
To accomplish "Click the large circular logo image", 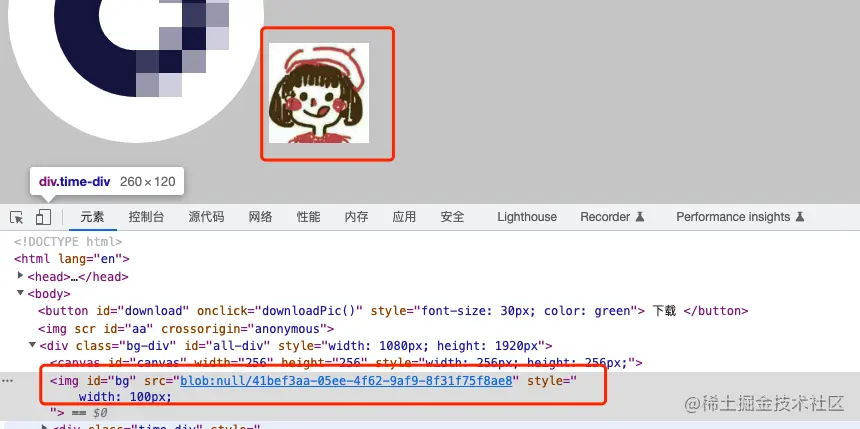I will tap(136, 71).
